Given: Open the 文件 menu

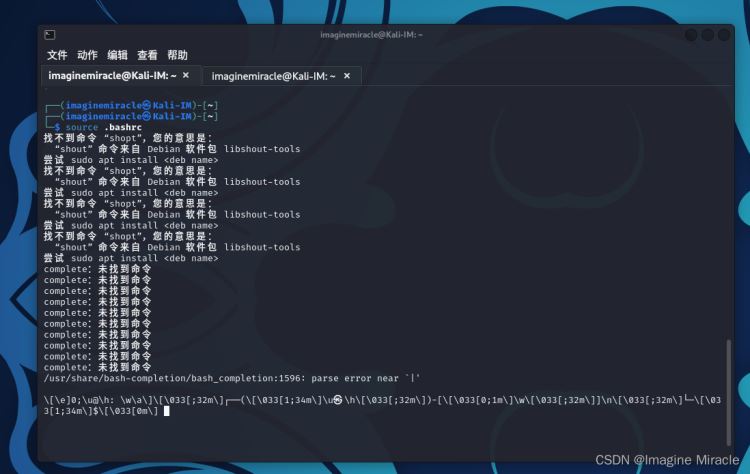Looking at the screenshot, I should coord(57,55).
